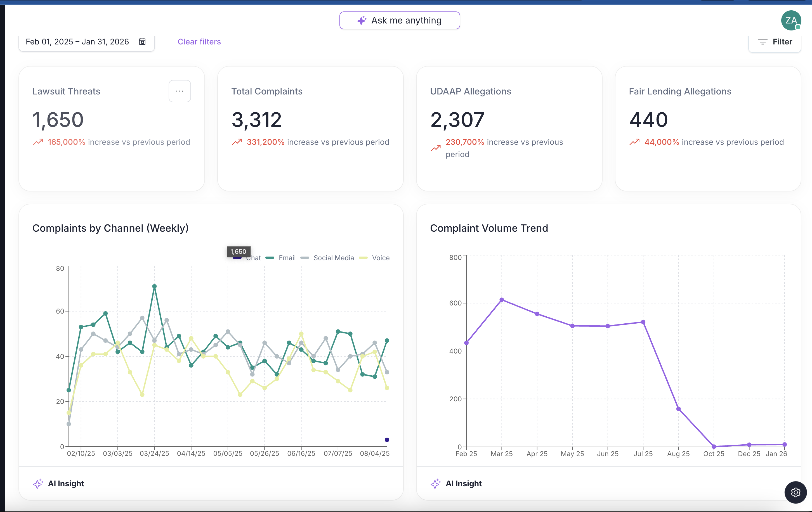Open the Filter funnel icon
This screenshot has height=512, width=812.
763,41
